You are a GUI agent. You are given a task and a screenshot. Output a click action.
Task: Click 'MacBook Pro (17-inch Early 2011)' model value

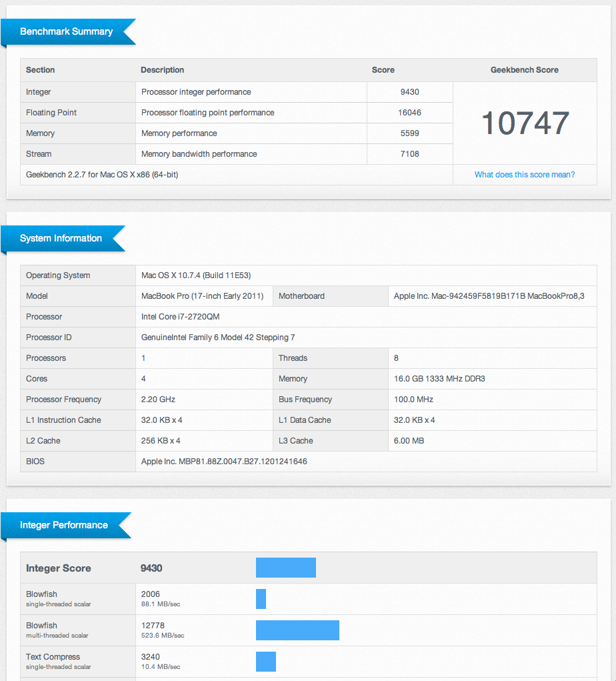point(202,295)
